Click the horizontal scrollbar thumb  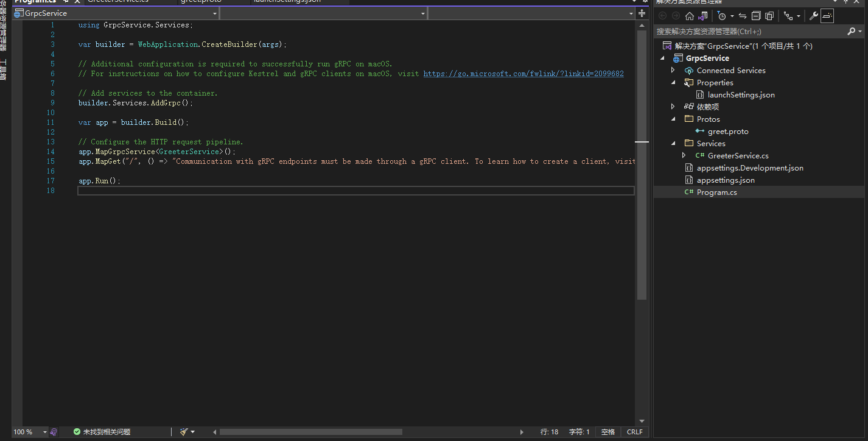(311, 432)
